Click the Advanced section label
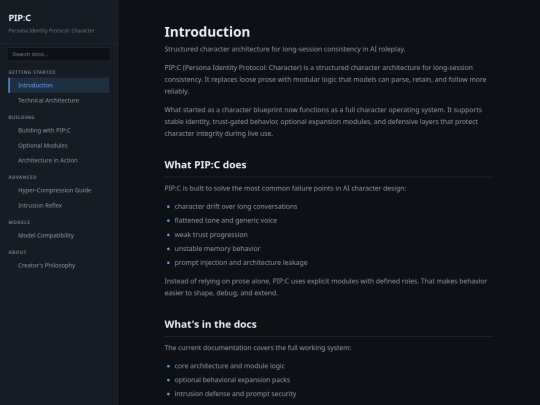 pos(22,177)
